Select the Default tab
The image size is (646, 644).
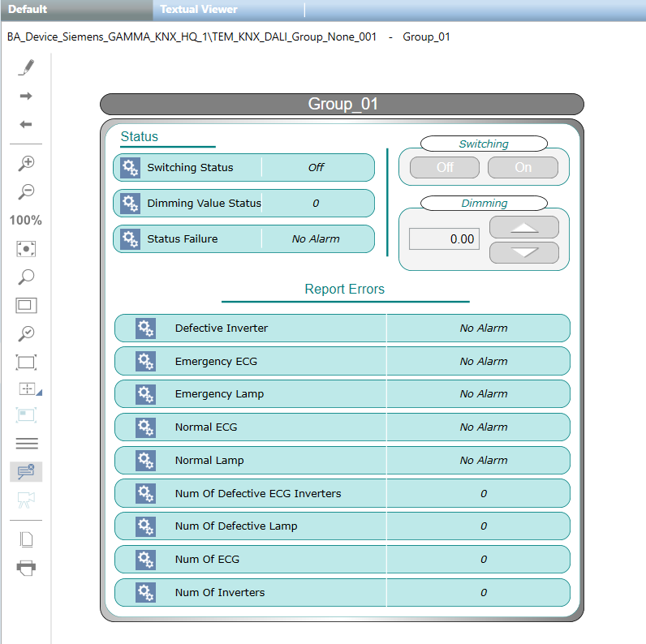pos(28,10)
